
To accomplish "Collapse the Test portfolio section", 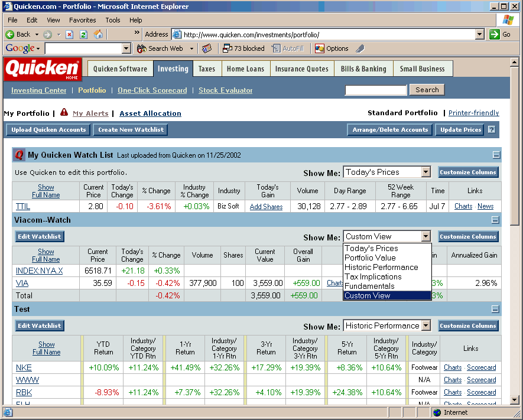I will point(496,309).
